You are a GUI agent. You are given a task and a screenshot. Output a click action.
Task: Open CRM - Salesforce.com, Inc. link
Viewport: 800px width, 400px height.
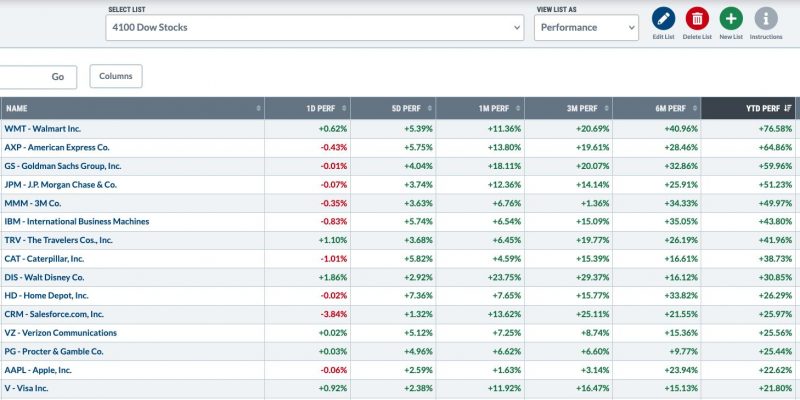point(54,314)
